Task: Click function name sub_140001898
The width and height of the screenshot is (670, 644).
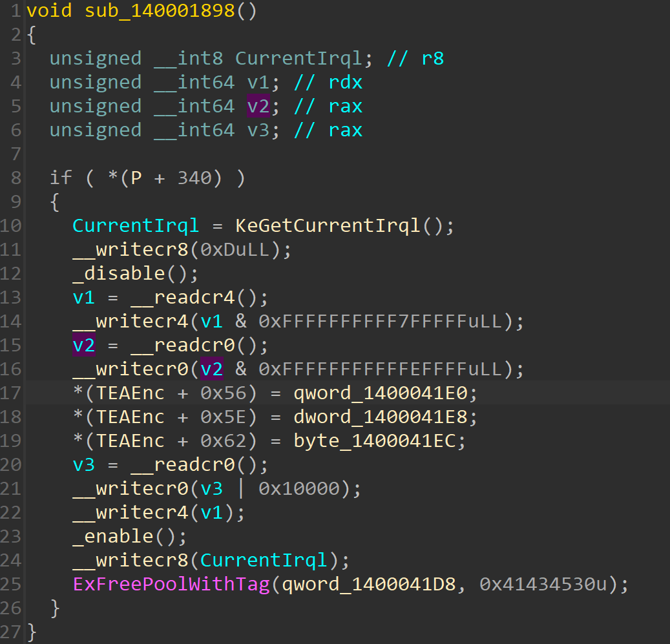Action: coord(159,11)
